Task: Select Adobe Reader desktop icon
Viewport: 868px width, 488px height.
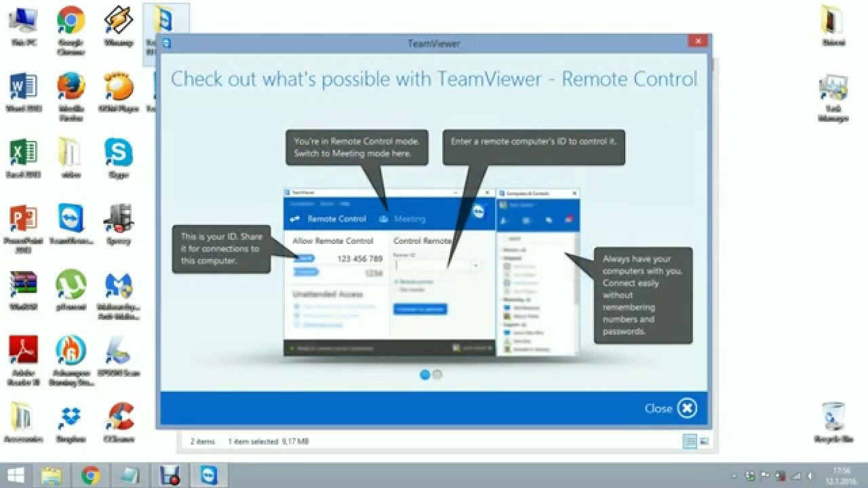Action: [x=23, y=362]
